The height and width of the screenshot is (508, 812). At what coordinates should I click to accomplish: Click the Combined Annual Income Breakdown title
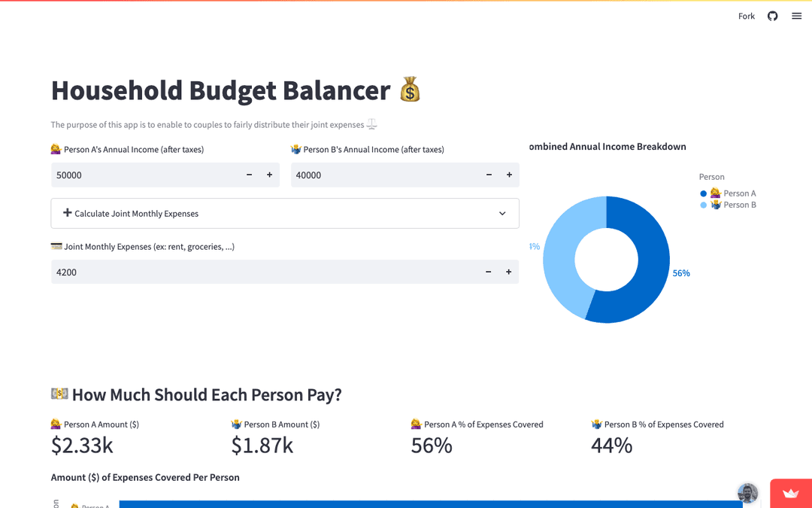pyautogui.click(x=607, y=147)
